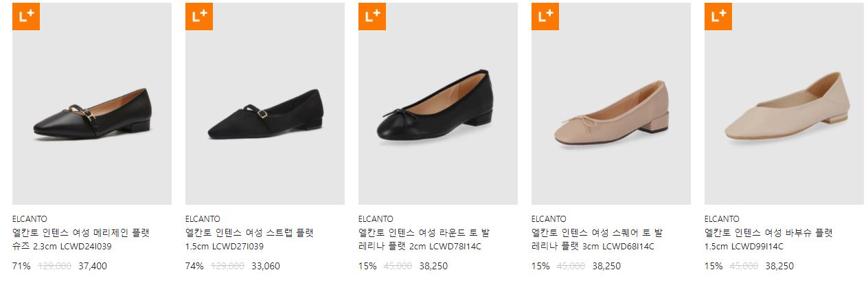The height and width of the screenshot is (281, 868).
Task: Click the L+ badge on the strap flat
Action: (199, 16)
